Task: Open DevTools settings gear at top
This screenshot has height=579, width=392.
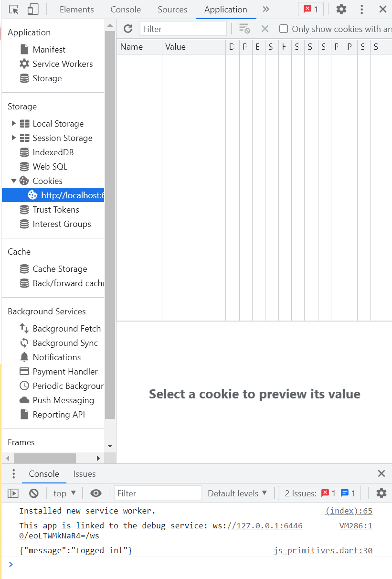Action: pos(341,9)
